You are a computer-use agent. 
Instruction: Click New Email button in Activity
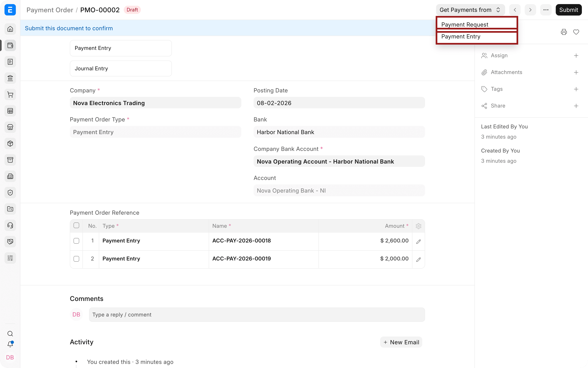point(401,342)
